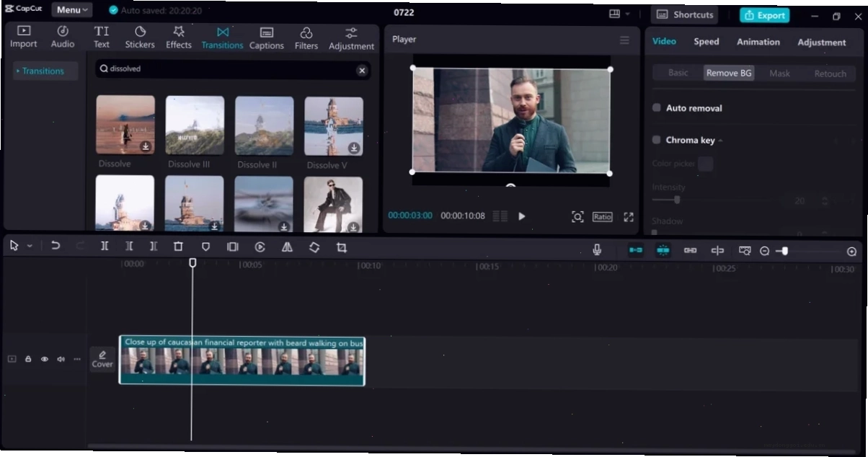
Task: Click the Crop icon in timeline toolbar
Action: 342,247
